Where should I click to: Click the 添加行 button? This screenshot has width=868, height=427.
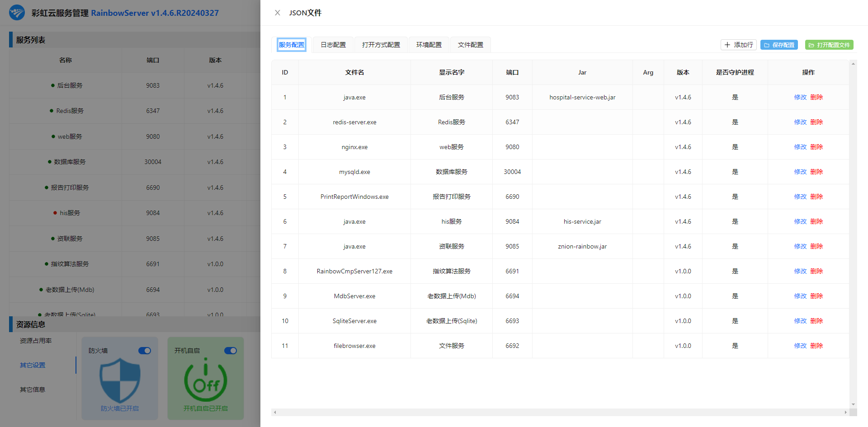(x=739, y=45)
